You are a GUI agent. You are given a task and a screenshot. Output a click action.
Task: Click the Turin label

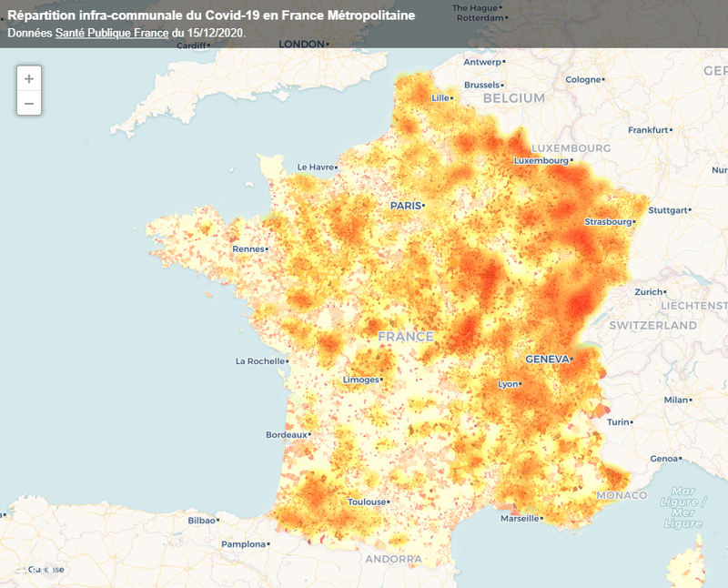click(618, 421)
